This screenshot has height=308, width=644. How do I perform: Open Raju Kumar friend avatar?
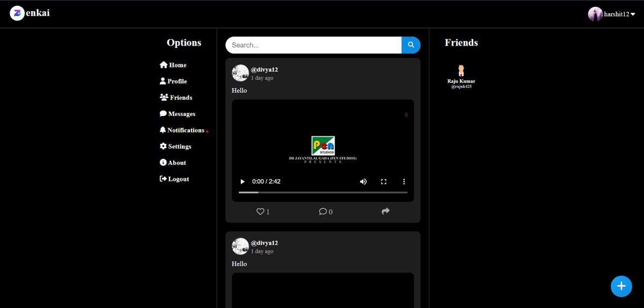click(x=461, y=70)
